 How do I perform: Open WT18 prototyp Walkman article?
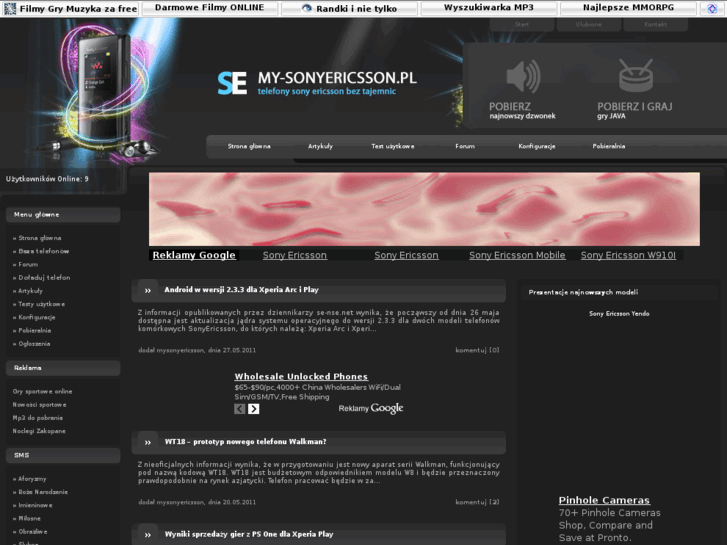click(245, 442)
